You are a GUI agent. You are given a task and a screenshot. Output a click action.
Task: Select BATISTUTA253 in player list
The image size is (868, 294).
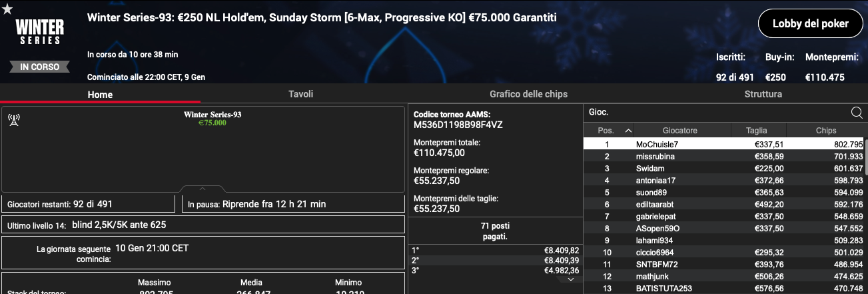pyautogui.click(x=724, y=288)
